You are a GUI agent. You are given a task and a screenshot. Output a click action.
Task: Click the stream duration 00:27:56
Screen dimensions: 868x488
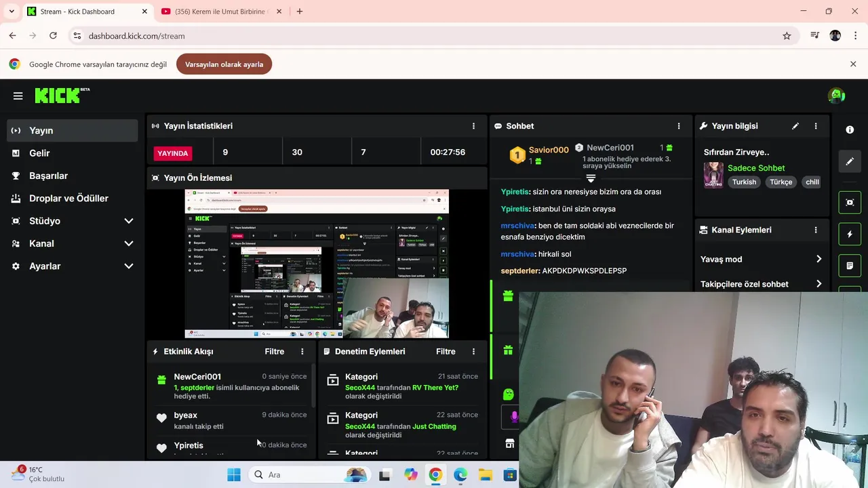tap(448, 152)
